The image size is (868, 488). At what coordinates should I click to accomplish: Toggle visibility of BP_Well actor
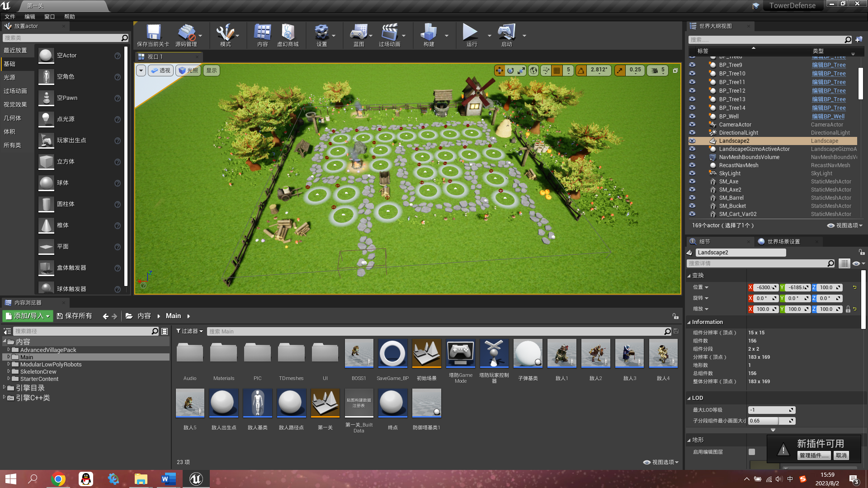pos(692,116)
